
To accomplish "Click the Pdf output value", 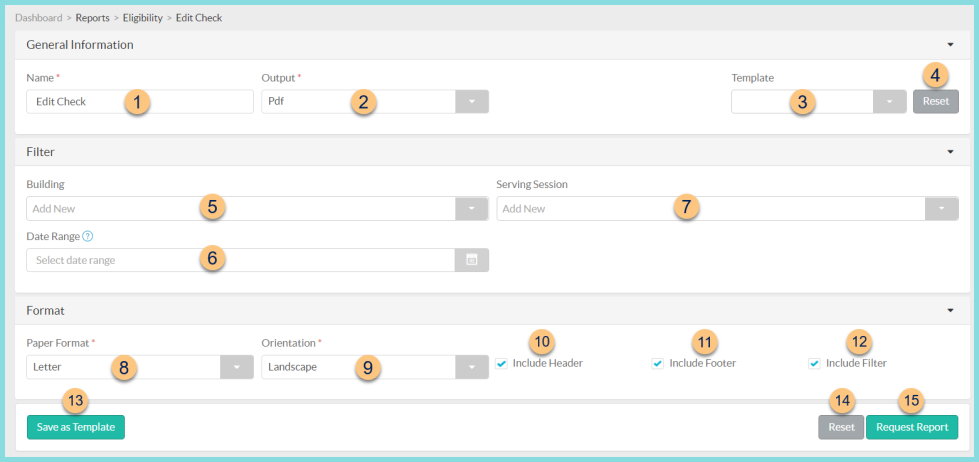I will (x=276, y=101).
